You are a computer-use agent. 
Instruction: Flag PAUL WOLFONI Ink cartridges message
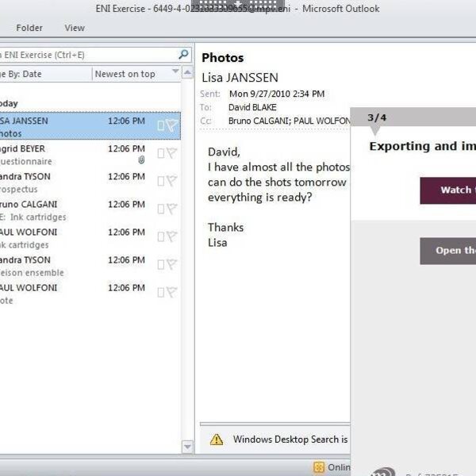coord(172,236)
